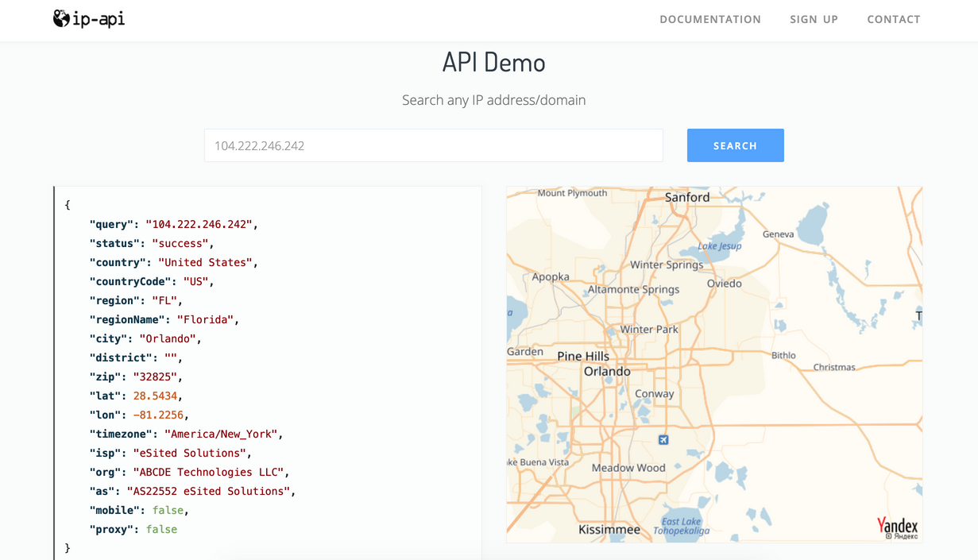Click Geneva on the map

(778, 234)
